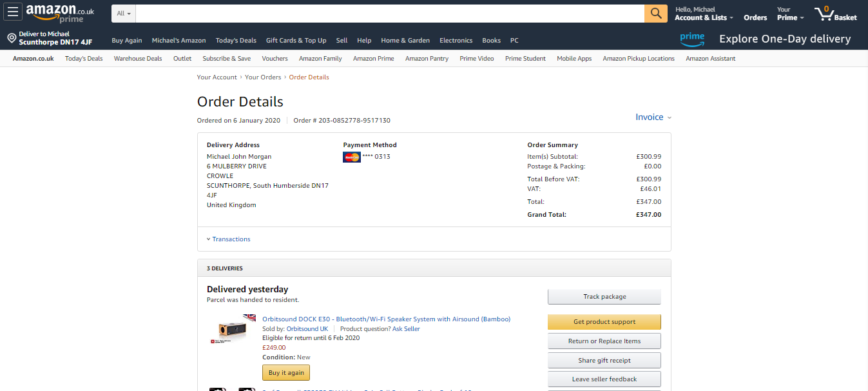Viewport: 868px width, 391px height.
Task: Open Today's Deals in the dark navigation bar
Action: pos(236,41)
